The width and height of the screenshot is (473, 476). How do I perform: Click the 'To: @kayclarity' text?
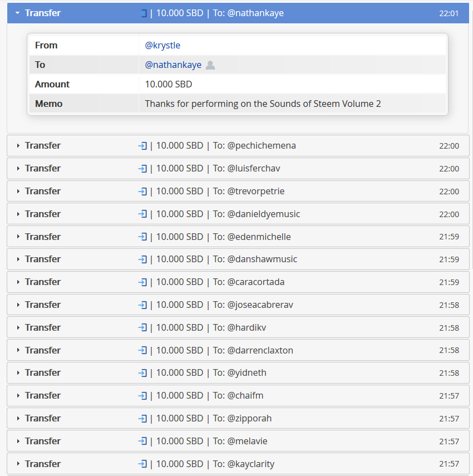[x=244, y=464]
